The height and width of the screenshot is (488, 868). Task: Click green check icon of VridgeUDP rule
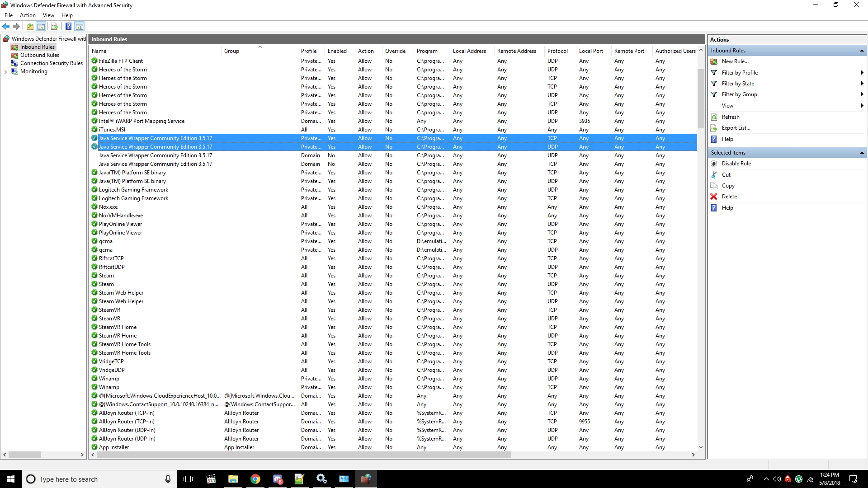94,370
